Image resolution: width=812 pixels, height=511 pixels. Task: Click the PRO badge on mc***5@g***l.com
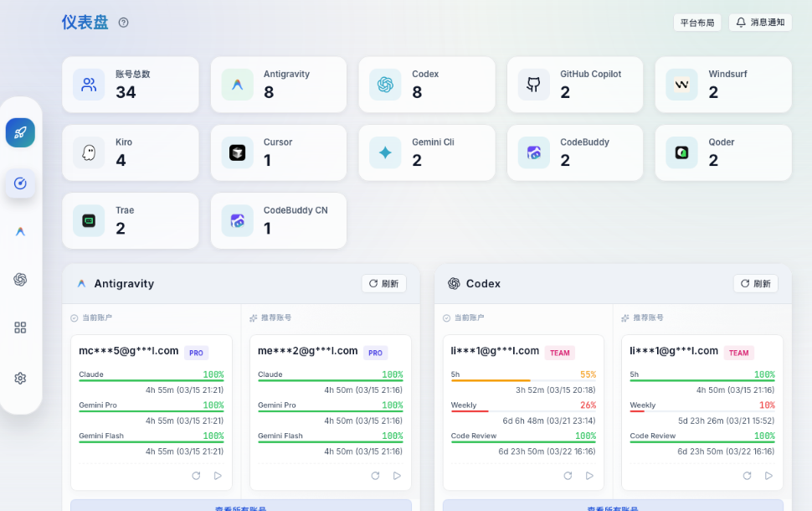[x=196, y=353]
